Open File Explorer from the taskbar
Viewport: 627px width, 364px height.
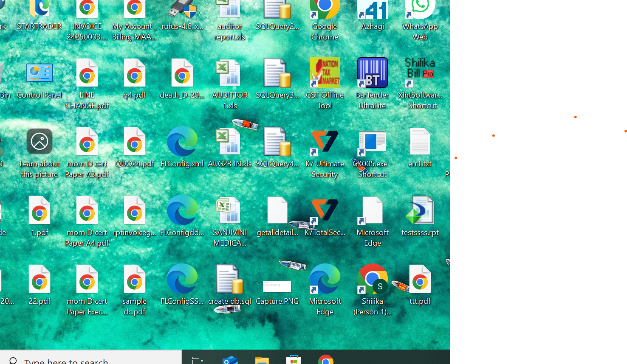point(262,360)
